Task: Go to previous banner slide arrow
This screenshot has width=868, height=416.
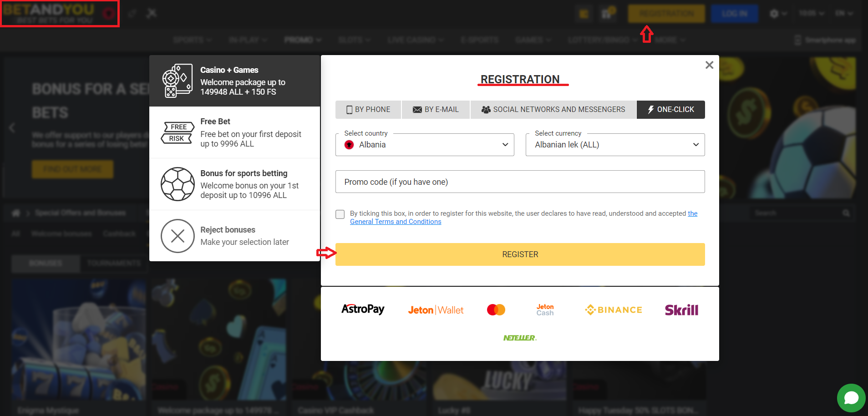Action: pyautogui.click(x=12, y=128)
